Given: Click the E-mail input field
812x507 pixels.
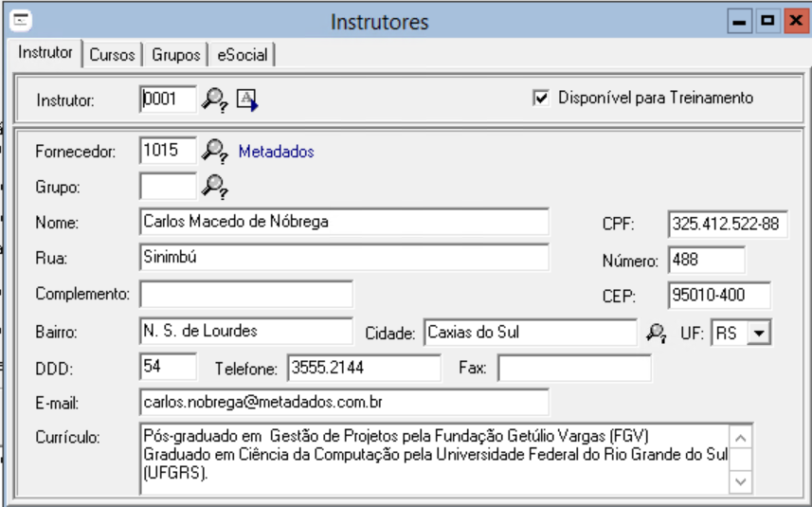Looking at the screenshot, I should pyautogui.click(x=343, y=402).
